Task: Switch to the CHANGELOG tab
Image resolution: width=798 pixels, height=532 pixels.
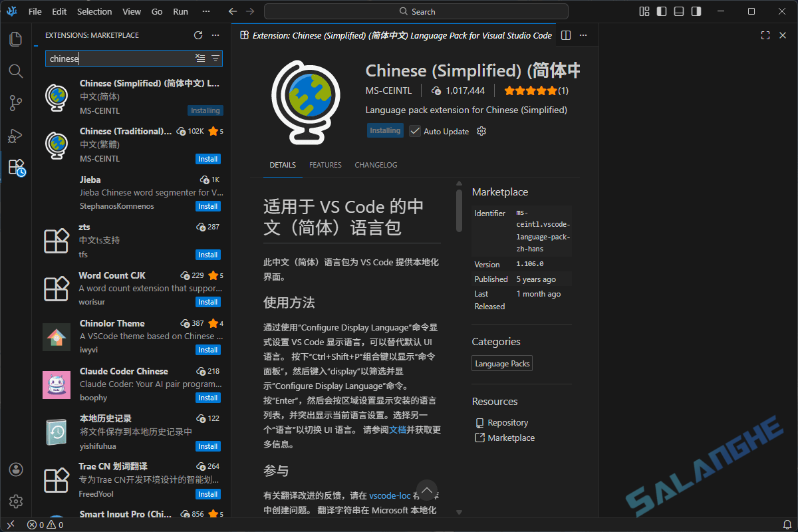Action: [376, 165]
